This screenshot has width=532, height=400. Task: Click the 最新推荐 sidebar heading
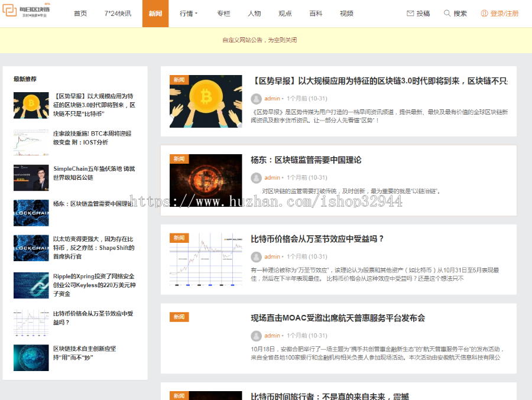[x=25, y=79]
